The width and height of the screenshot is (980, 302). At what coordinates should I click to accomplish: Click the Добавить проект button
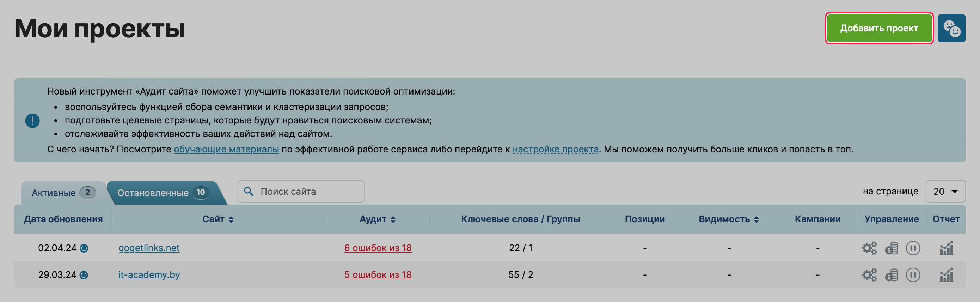[x=879, y=28]
